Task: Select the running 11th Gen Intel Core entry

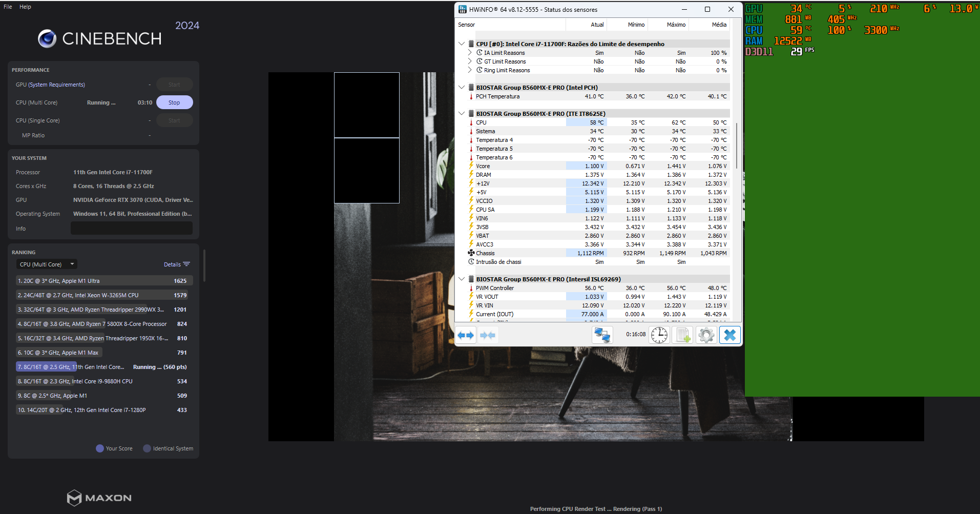Action: (x=104, y=367)
